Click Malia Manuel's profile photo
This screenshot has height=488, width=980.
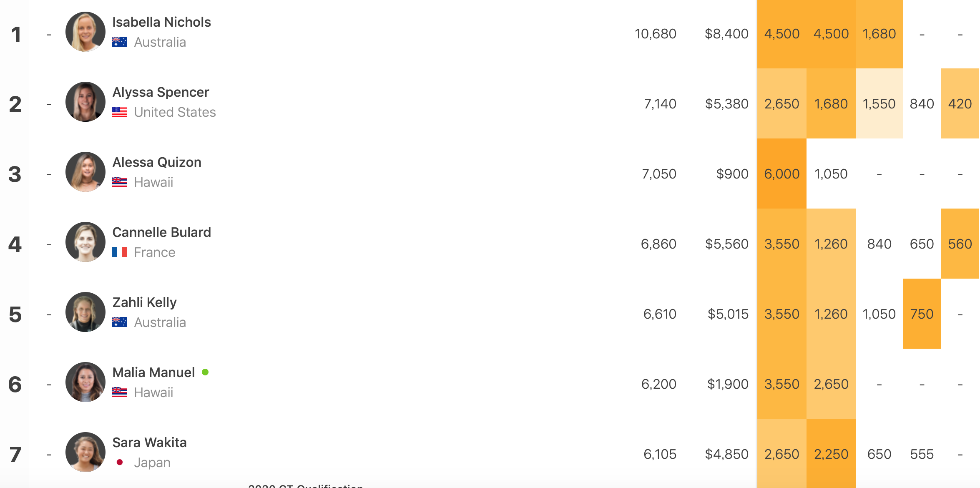click(x=85, y=382)
